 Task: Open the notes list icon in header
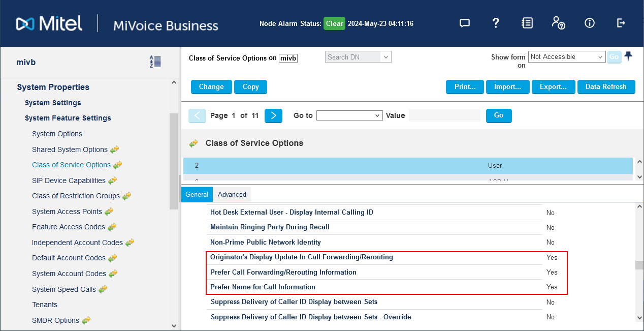point(527,23)
